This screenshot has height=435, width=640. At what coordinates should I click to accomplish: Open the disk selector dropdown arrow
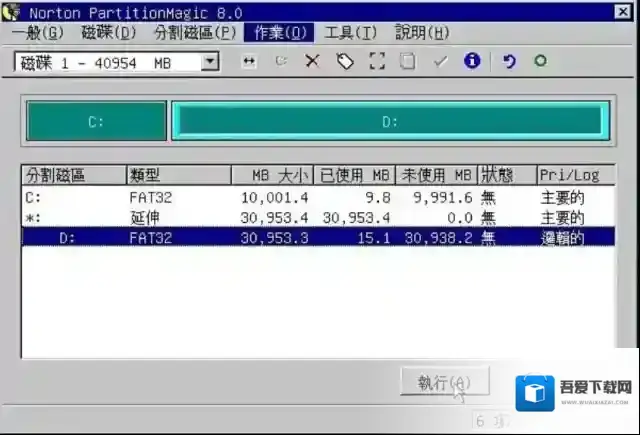210,62
